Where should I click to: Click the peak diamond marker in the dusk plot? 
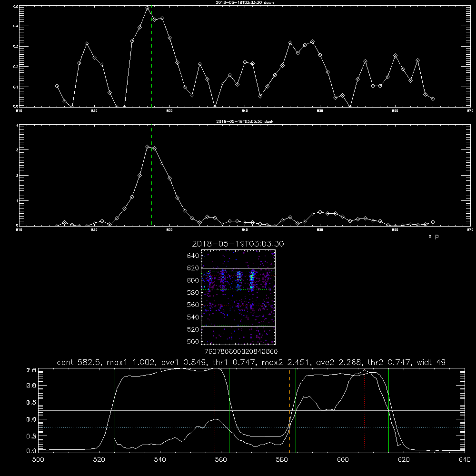point(147,147)
